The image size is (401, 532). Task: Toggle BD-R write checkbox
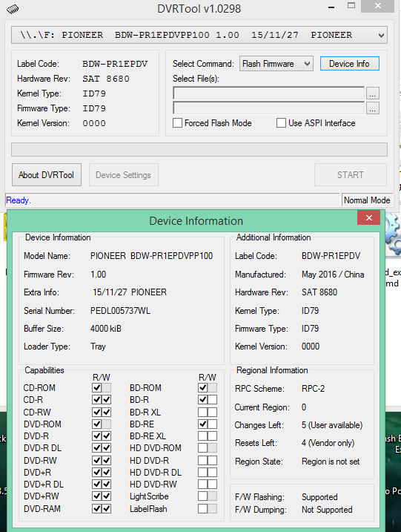pos(212,400)
